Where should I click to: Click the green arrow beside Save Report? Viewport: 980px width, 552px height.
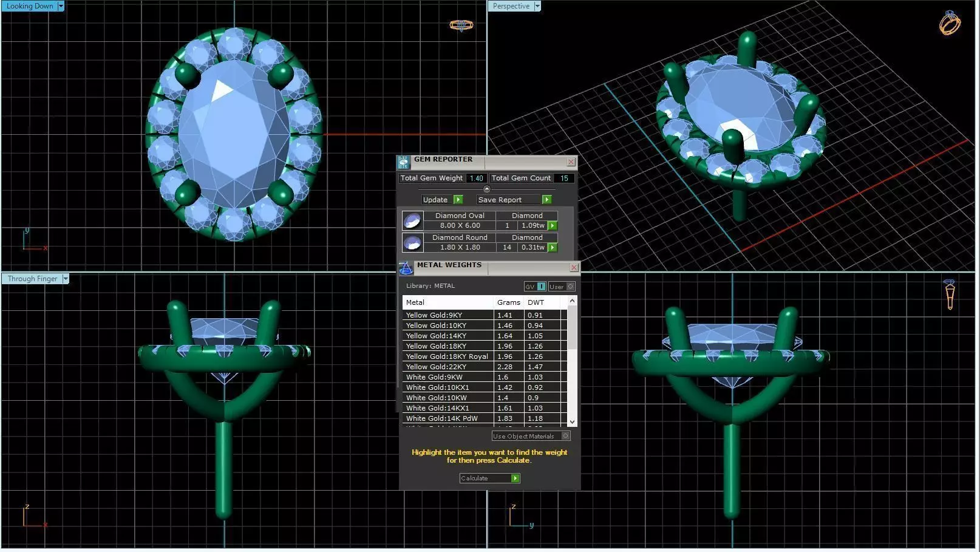coord(546,200)
